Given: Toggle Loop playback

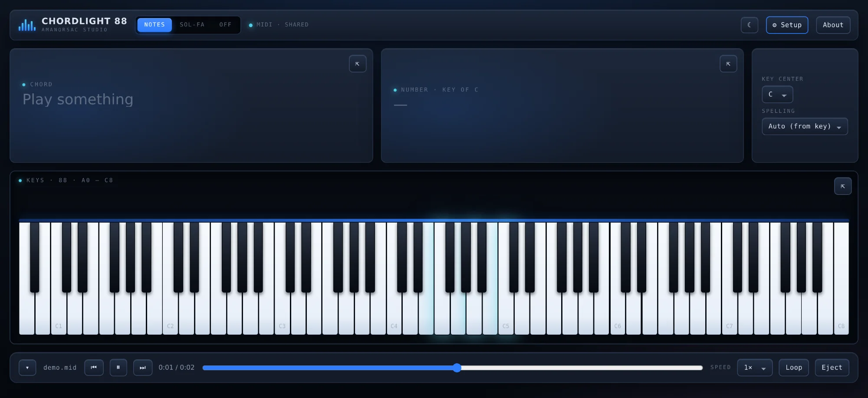Looking at the screenshot, I should click(794, 368).
